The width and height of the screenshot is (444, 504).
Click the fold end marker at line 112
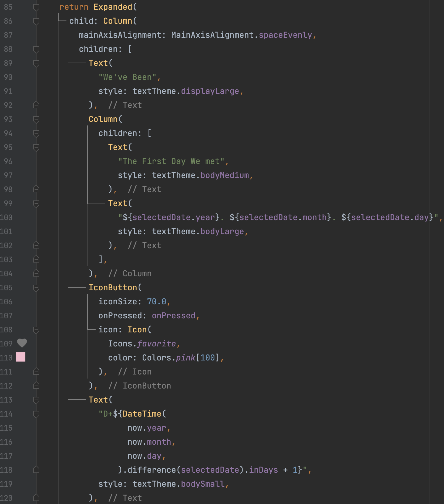[36, 386]
